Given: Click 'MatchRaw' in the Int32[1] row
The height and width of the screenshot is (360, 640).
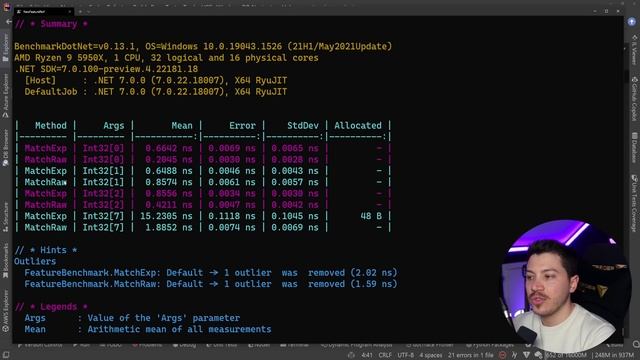Looking at the screenshot, I should point(45,182).
